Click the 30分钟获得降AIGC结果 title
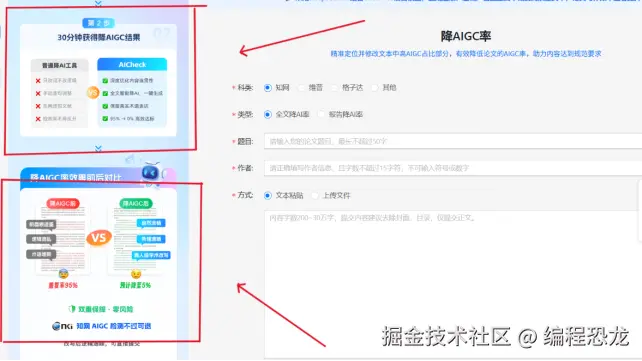This screenshot has height=361, width=642. [98, 37]
